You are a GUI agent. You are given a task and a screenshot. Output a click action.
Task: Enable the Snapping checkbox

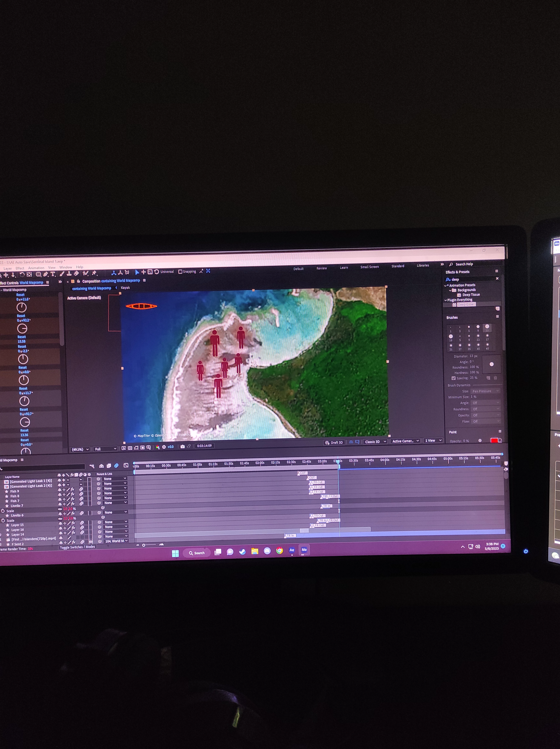click(x=180, y=272)
